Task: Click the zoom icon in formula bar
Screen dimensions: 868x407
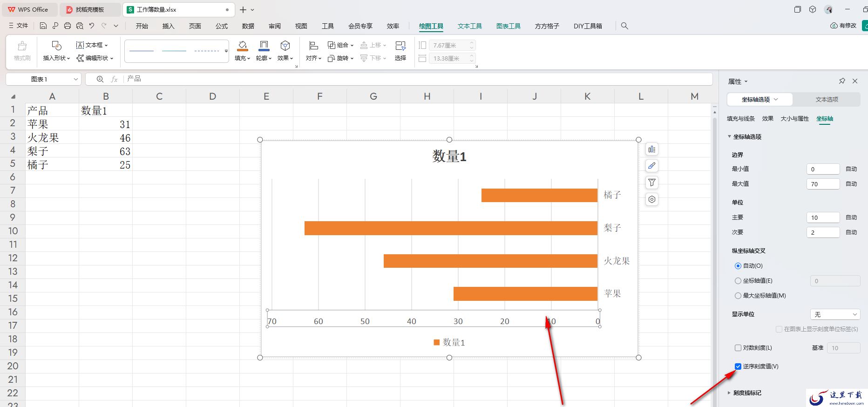Action: tap(100, 79)
